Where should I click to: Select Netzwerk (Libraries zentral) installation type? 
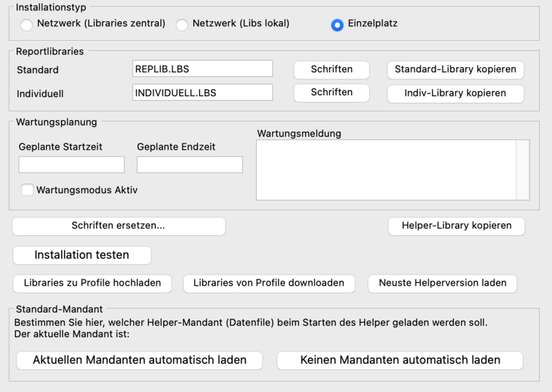26,25
